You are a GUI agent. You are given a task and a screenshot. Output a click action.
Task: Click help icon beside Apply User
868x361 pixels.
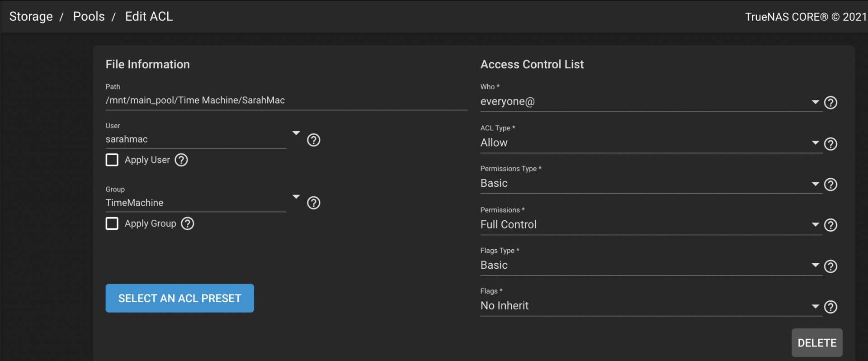(181, 160)
